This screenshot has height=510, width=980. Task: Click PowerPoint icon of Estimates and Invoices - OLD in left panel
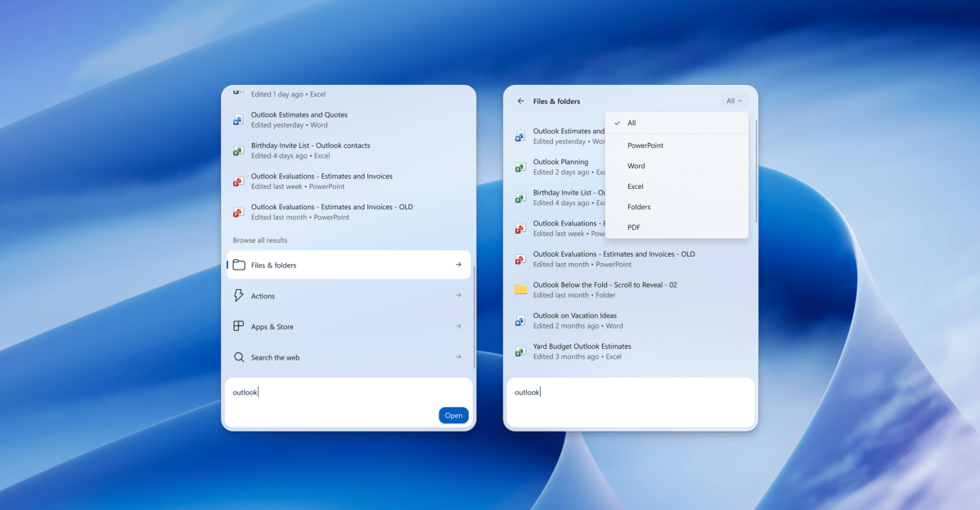pos(238,212)
